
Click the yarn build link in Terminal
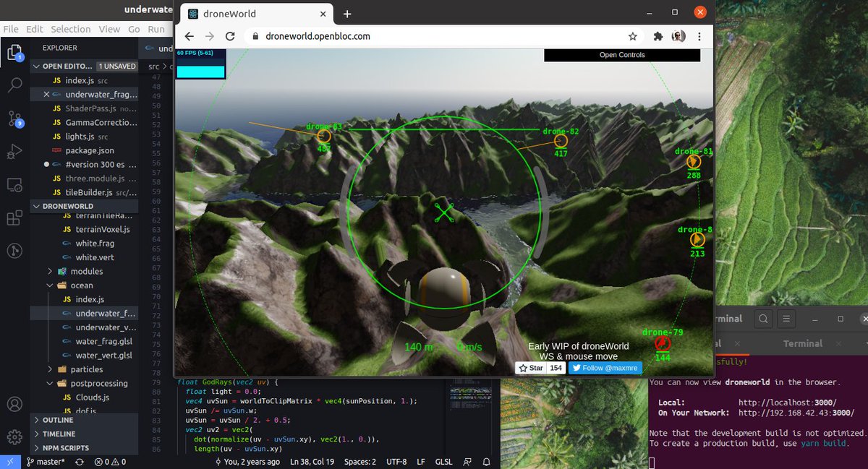click(x=823, y=443)
